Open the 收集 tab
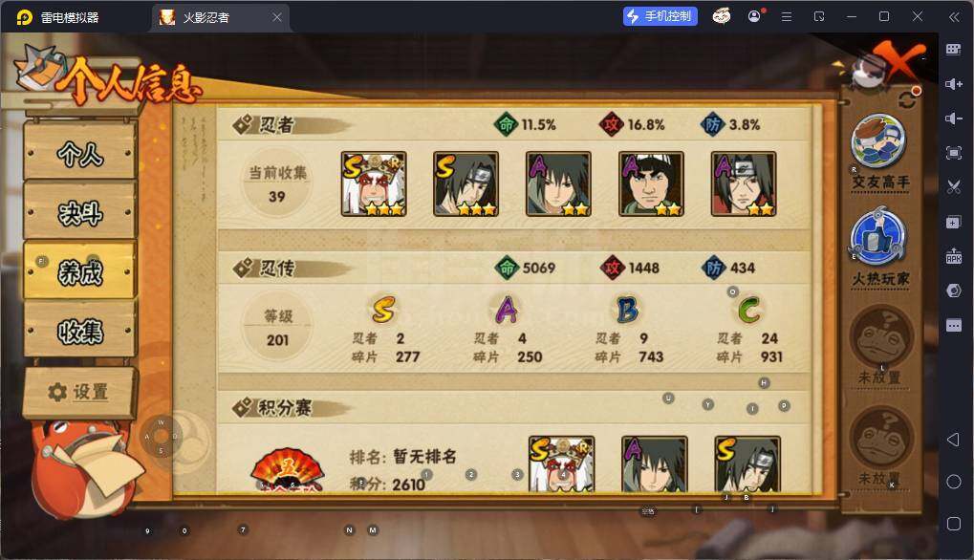The width and height of the screenshot is (974, 560). 79,331
